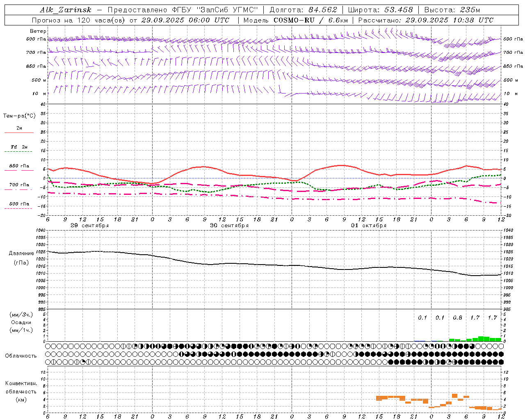Viewport: 525px width, 420px height.
Task: Select the text Предоставлено ФГБУ "ЗапСиб УГМС"
Action: click(183, 10)
